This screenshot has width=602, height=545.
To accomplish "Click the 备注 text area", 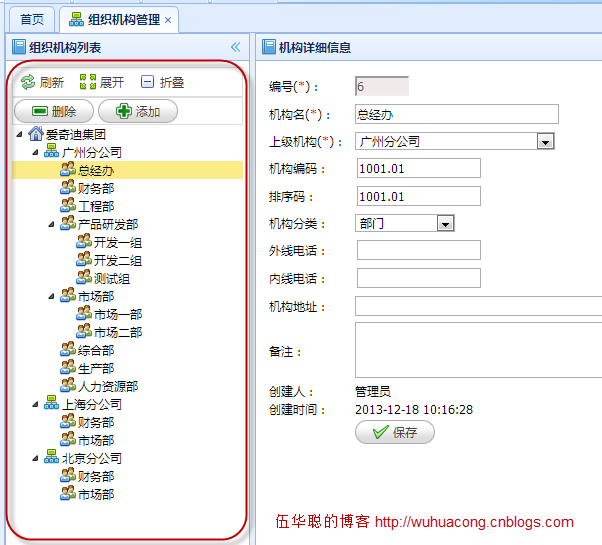I will (478, 350).
